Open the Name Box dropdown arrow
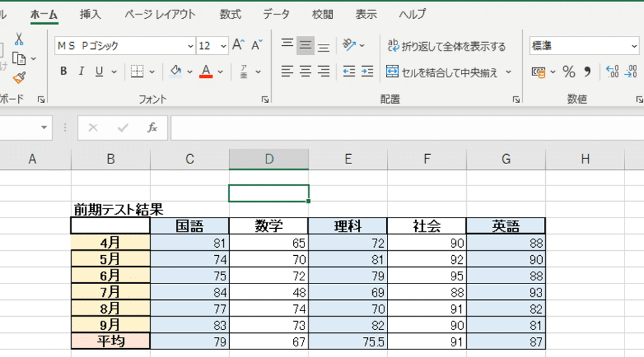Viewport: 644px width, 357px height. click(44, 128)
